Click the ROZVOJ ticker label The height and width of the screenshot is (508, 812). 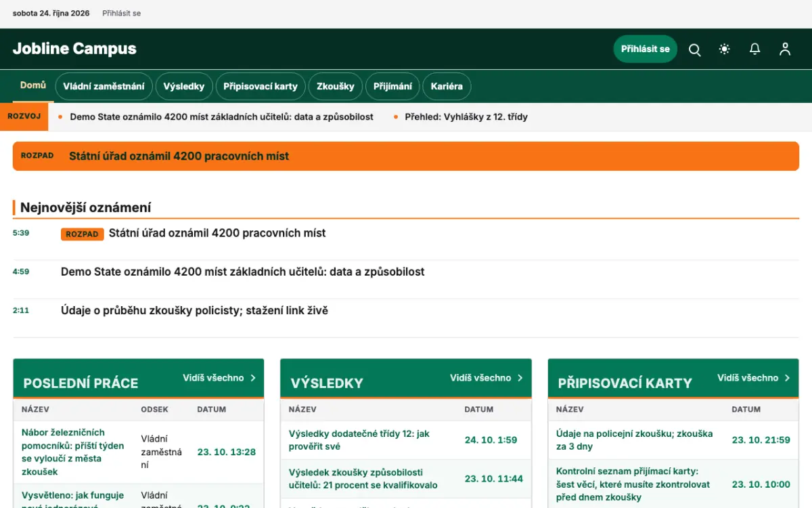[x=24, y=117]
